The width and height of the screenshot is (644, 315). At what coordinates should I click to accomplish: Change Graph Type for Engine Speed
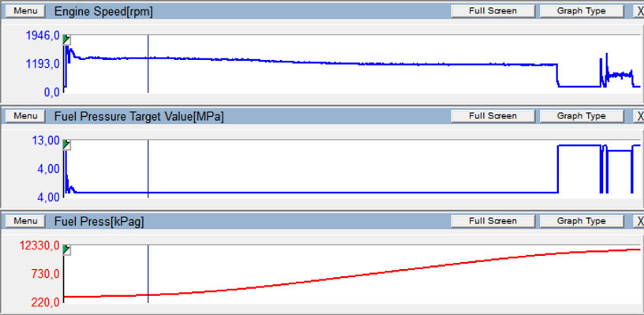click(581, 11)
